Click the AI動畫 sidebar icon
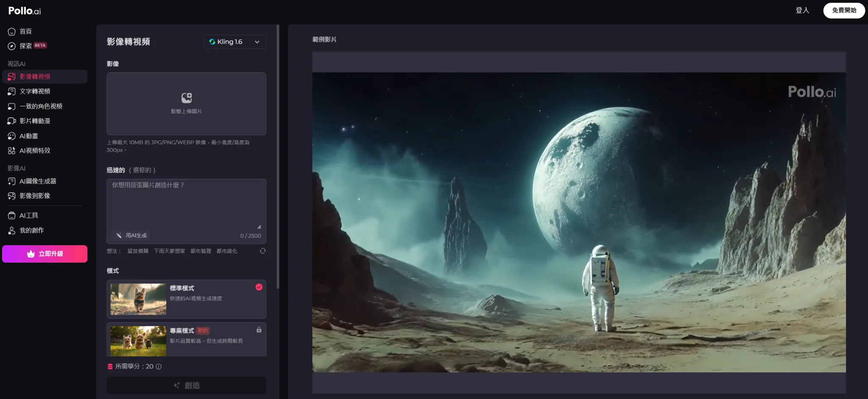 (x=12, y=136)
